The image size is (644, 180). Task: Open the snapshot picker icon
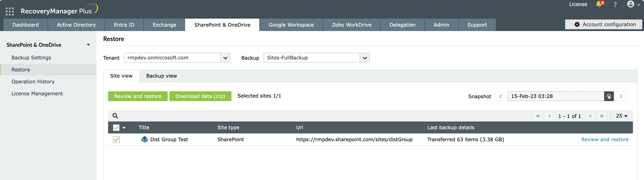609,96
